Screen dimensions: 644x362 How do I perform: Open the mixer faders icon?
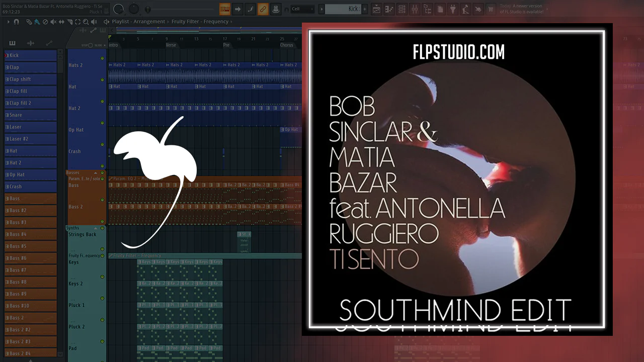(415, 9)
